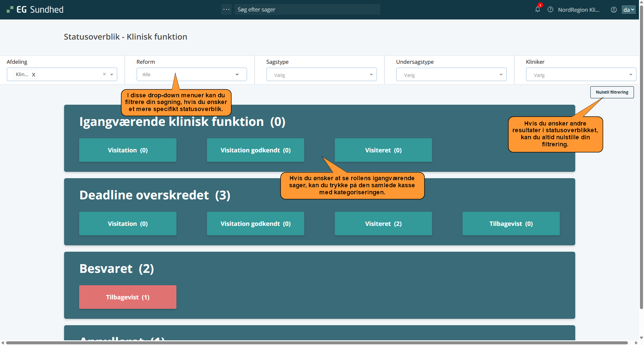The height and width of the screenshot is (345, 644).
Task: Clear the Afdeling field selection
Action: coord(104,74)
